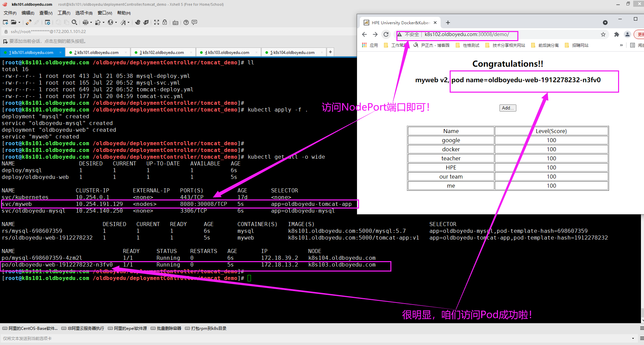Expand the print dropdown arrow in toolbar

coord(91,23)
